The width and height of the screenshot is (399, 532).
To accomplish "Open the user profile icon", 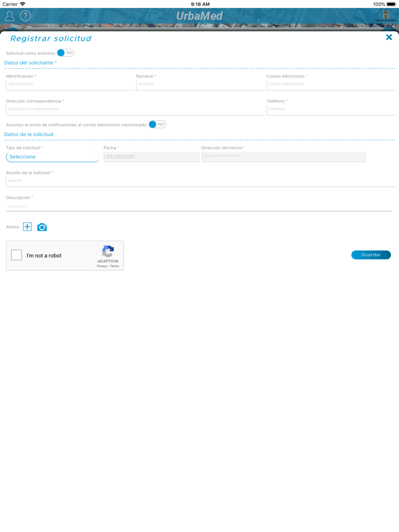I will (x=10, y=15).
